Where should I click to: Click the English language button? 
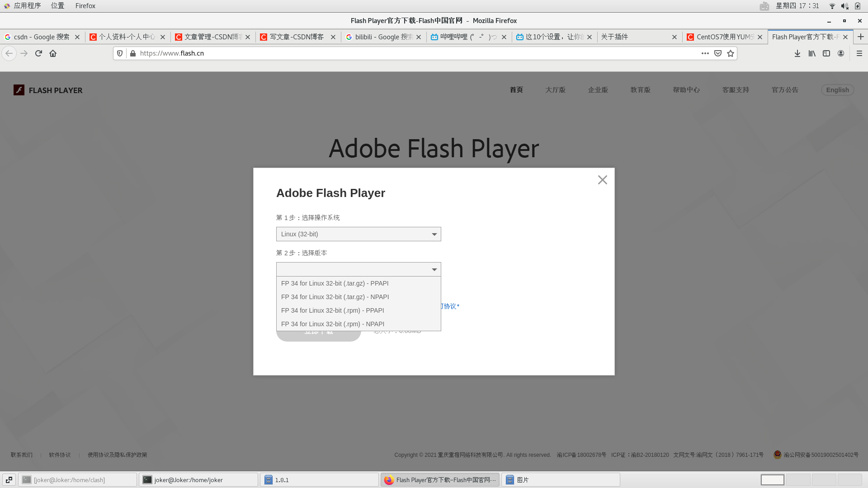837,90
